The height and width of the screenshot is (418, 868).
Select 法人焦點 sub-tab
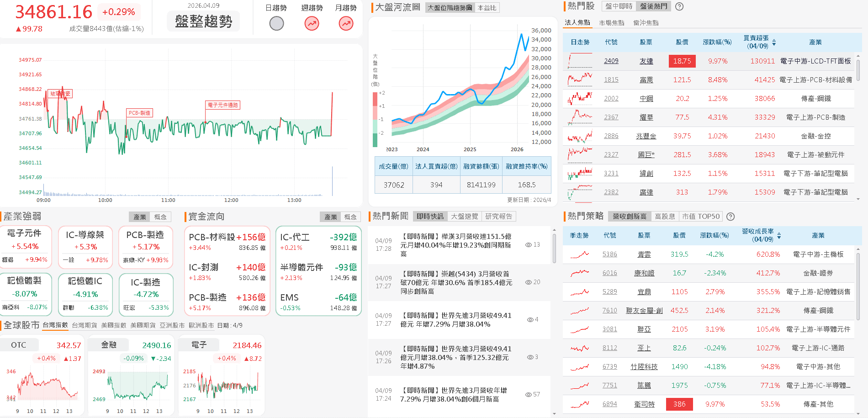tap(577, 22)
